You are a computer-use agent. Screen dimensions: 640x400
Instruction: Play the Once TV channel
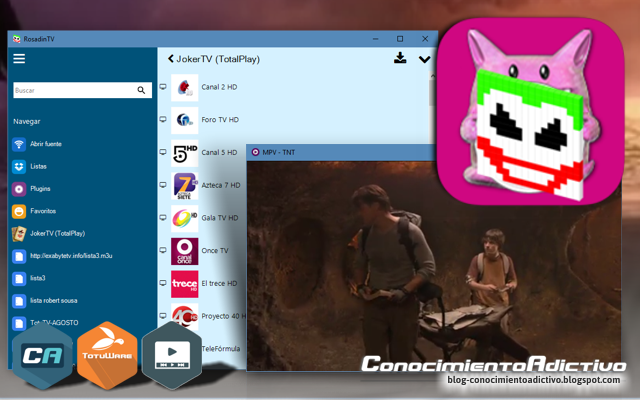click(x=215, y=251)
